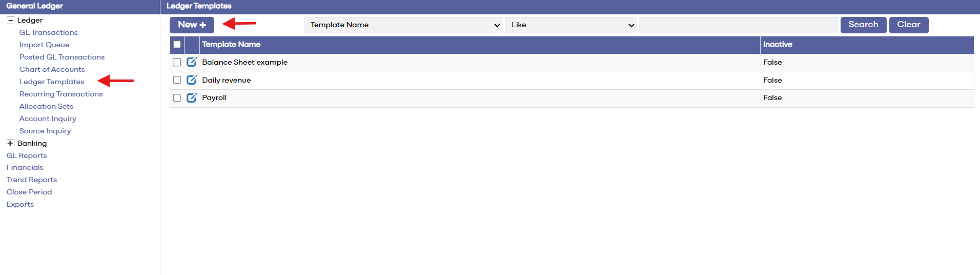980x275 pixels.
Task: Open GL Reports section
Action: (x=27, y=155)
